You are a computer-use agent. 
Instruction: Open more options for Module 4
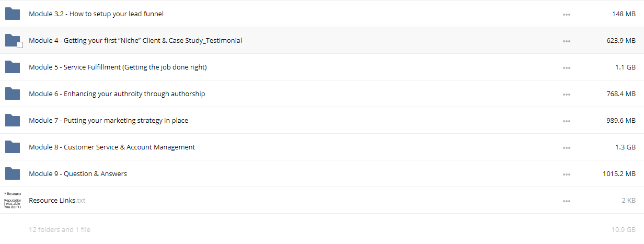[566, 41]
